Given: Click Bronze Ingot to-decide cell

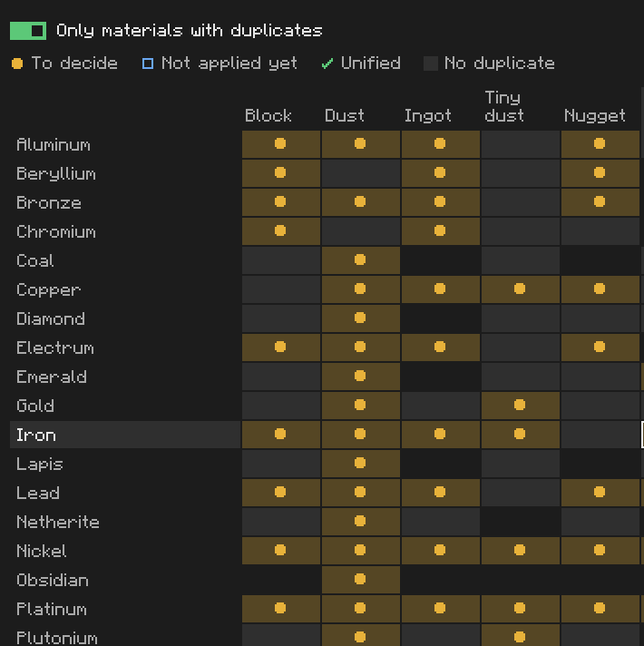Looking at the screenshot, I should [x=441, y=201].
